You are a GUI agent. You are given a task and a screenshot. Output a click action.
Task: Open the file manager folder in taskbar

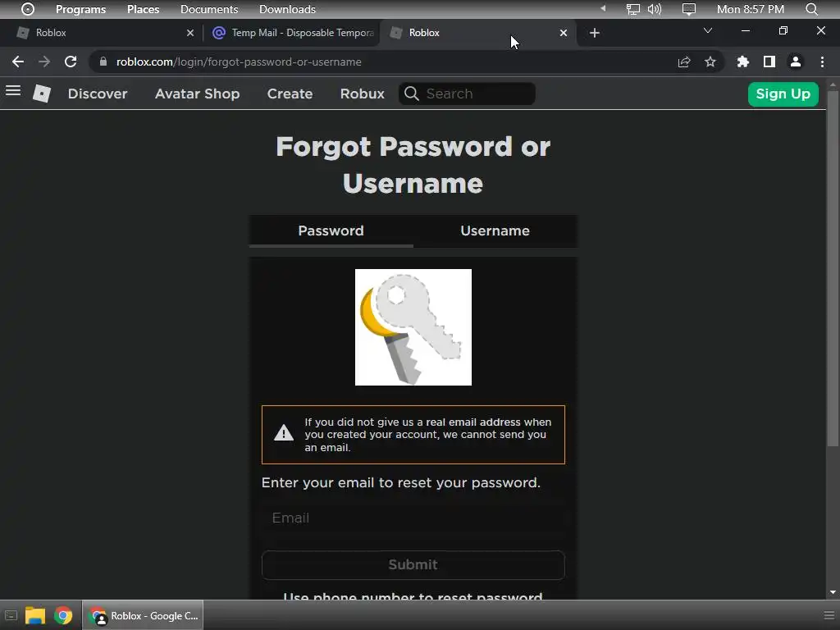pos(34,615)
